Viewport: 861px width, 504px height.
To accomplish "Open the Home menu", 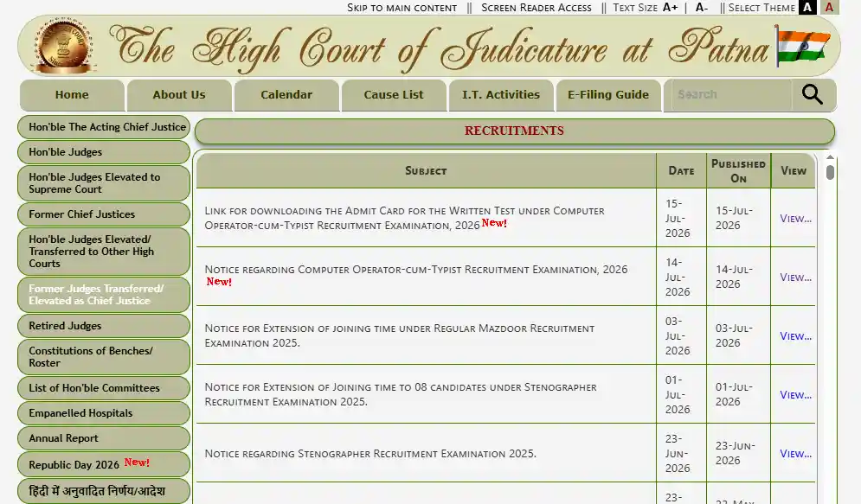I will tap(72, 95).
